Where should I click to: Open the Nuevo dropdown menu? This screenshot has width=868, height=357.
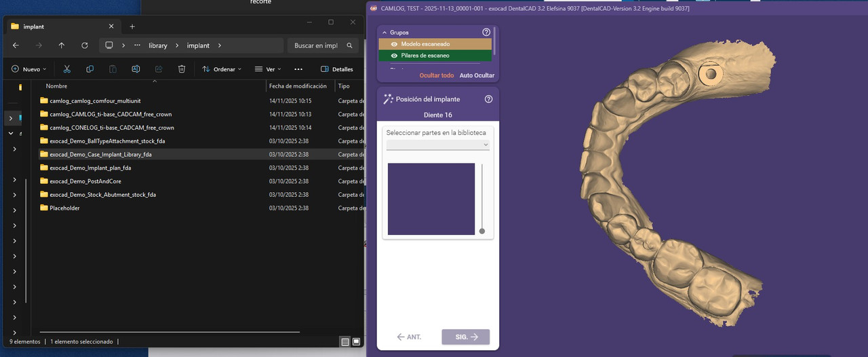coord(29,69)
